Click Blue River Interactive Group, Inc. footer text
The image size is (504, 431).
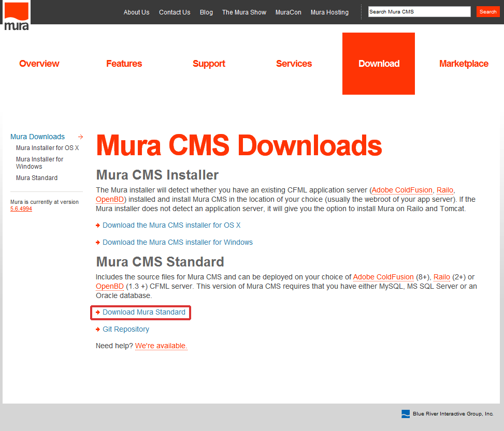(453, 413)
